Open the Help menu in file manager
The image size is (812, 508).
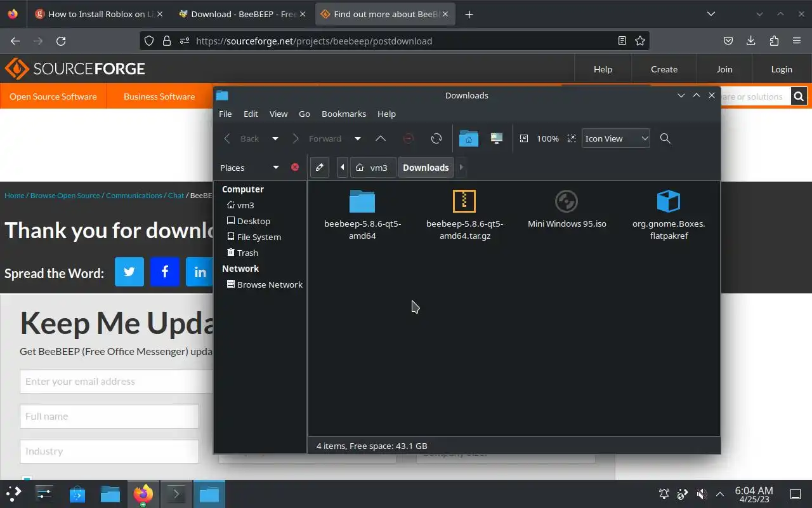point(386,114)
